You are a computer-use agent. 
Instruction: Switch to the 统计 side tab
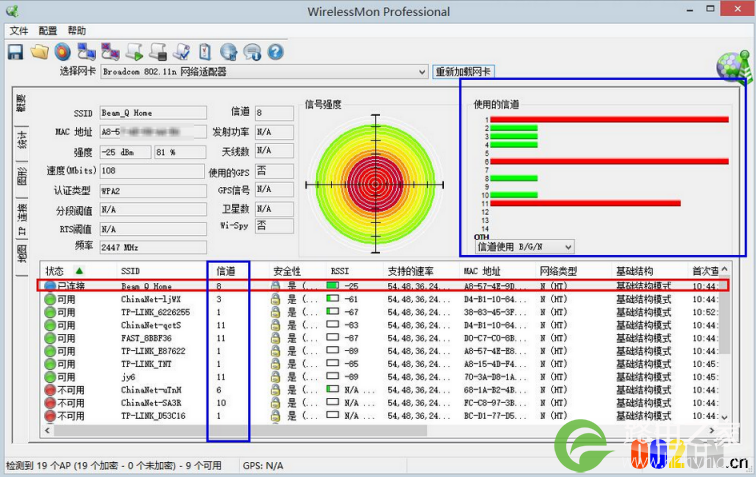[x=22, y=139]
